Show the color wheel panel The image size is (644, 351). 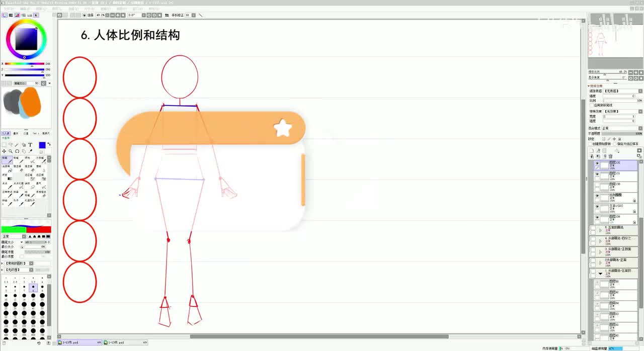[x=5, y=15]
